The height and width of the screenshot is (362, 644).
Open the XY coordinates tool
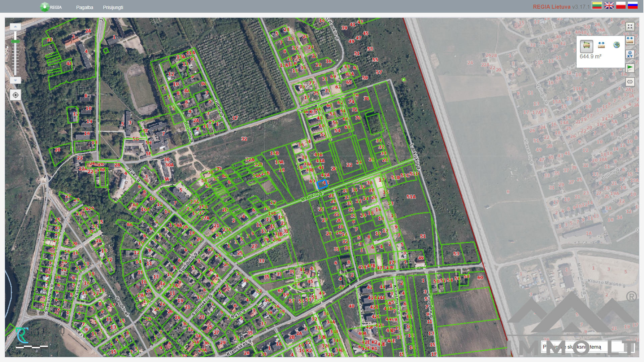(x=630, y=54)
